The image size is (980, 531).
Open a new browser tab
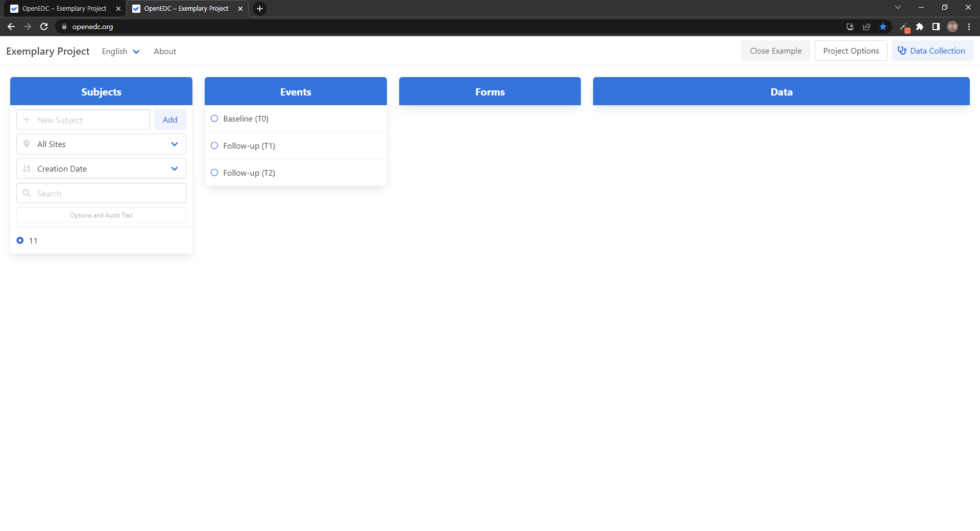click(260, 9)
